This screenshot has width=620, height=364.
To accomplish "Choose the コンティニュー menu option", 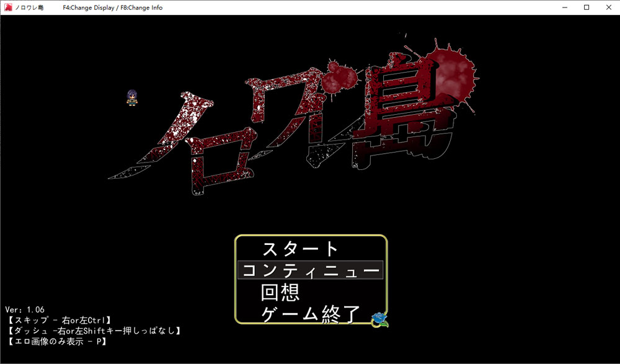I will 311,270.
